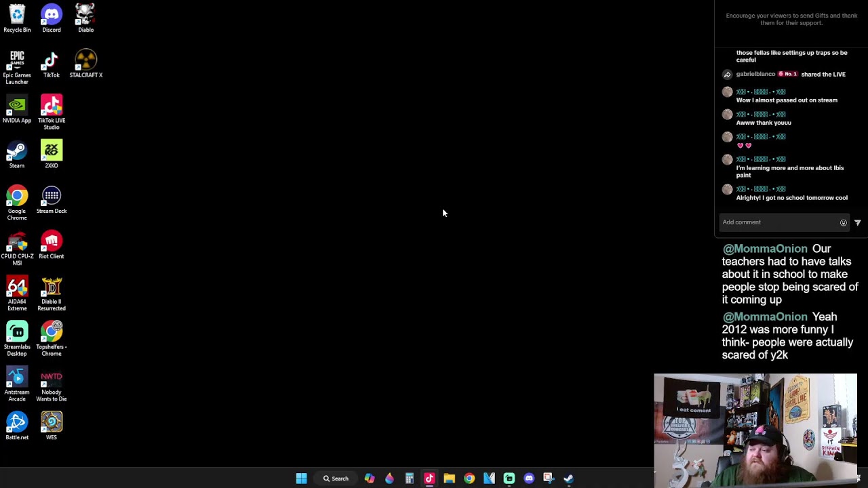Viewport: 868px width, 488px height.
Task: Open the Calculator taskbar icon
Action: 410,479
